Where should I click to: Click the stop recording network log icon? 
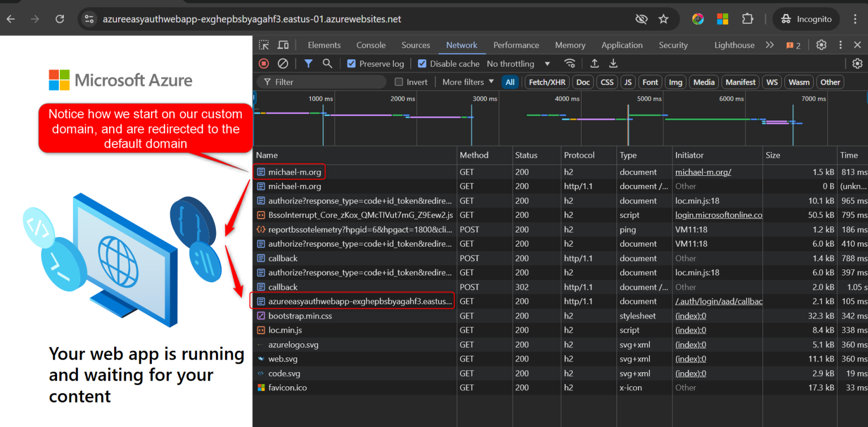pyautogui.click(x=264, y=63)
